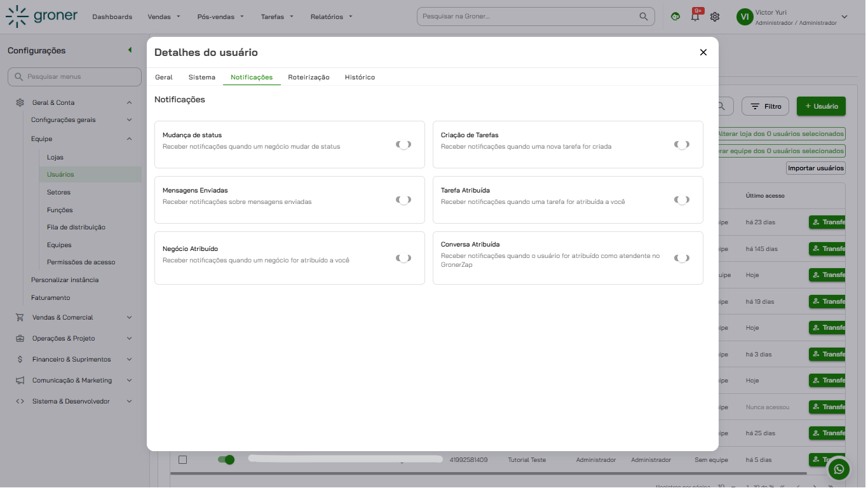Open Equipes in the sidebar

pos(59,245)
